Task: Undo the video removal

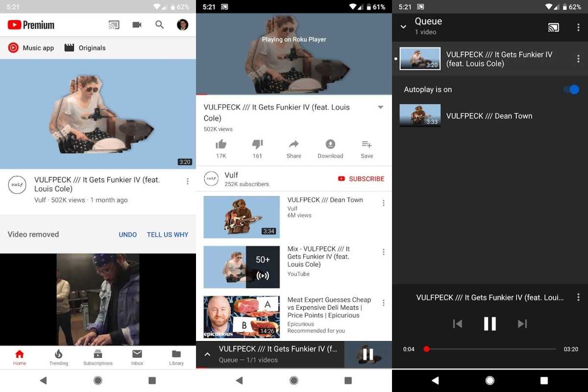Action: 127,235
